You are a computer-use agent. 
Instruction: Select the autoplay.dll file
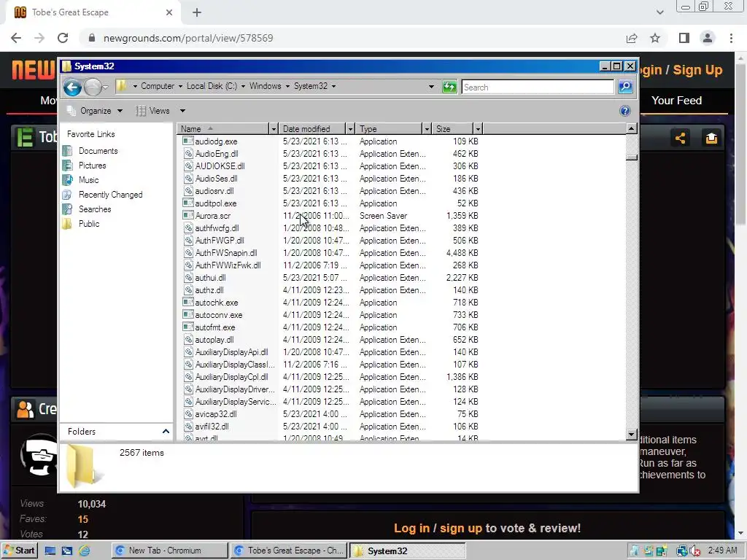click(214, 340)
